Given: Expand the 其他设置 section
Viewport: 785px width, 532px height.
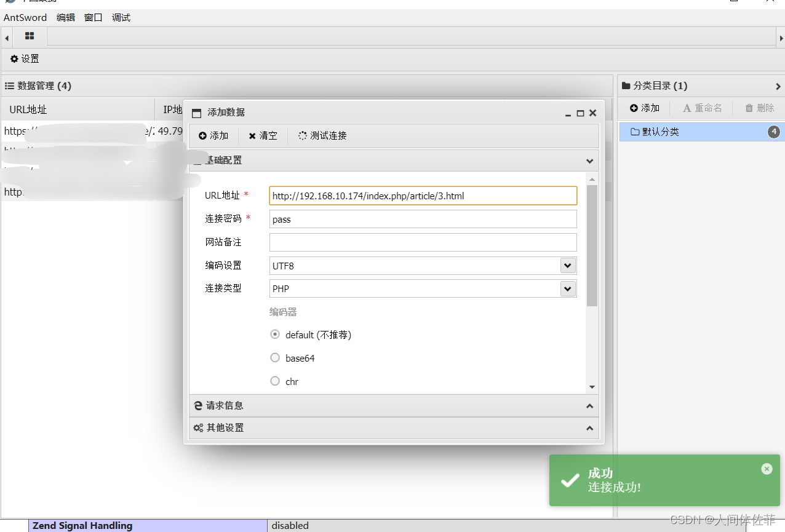Looking at the screenshot, I should pos(589,428).
